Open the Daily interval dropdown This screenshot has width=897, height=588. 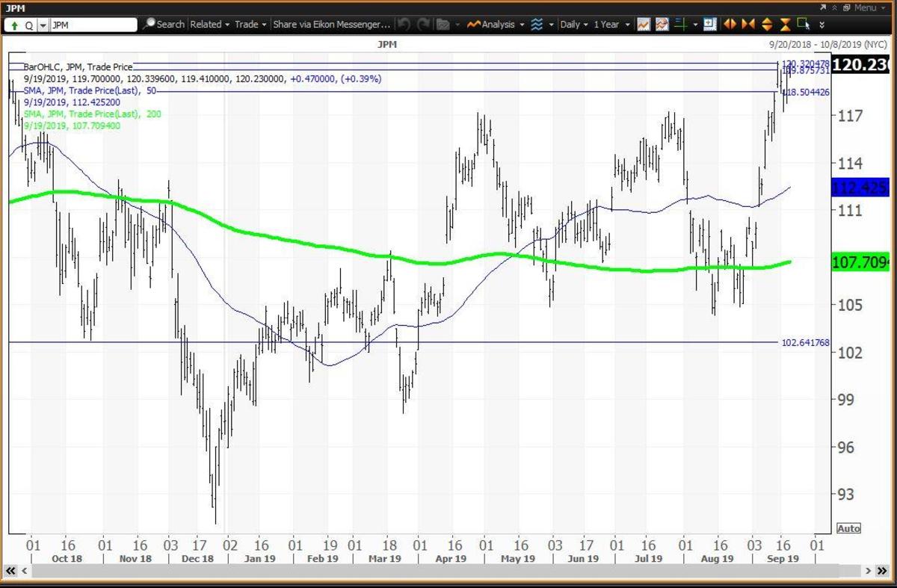(x=574, y=24)
